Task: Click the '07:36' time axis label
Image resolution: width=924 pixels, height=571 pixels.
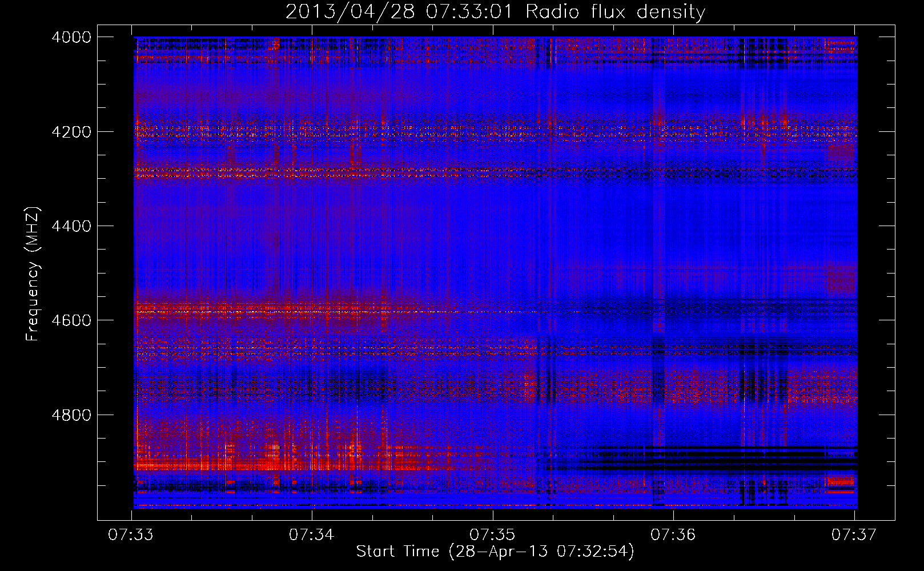Action: coord(673,535)
